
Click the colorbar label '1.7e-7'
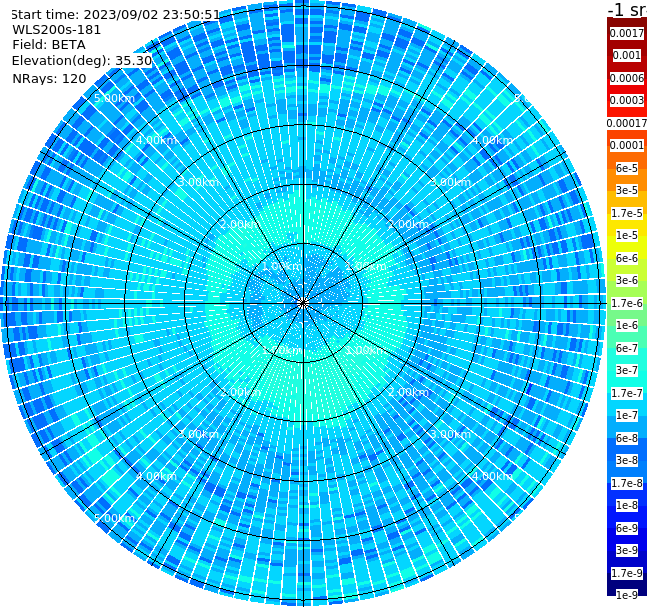(x=627, y=393)
